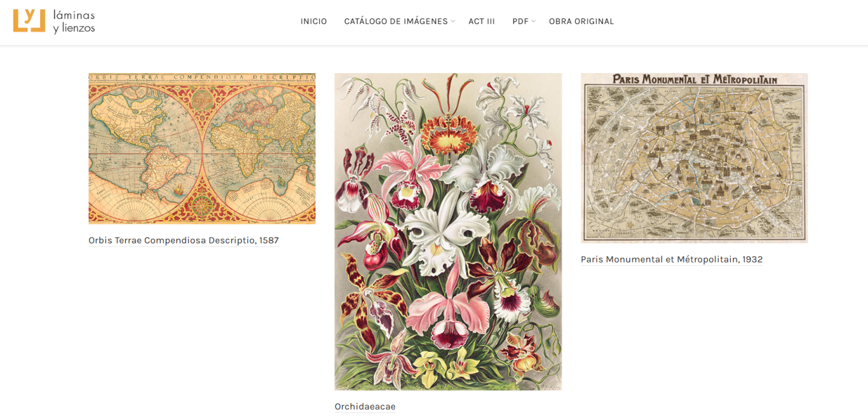Expand the chevron arrow beside PDF
This screenshot has height=420, width=868.
[x=534, y=22]
